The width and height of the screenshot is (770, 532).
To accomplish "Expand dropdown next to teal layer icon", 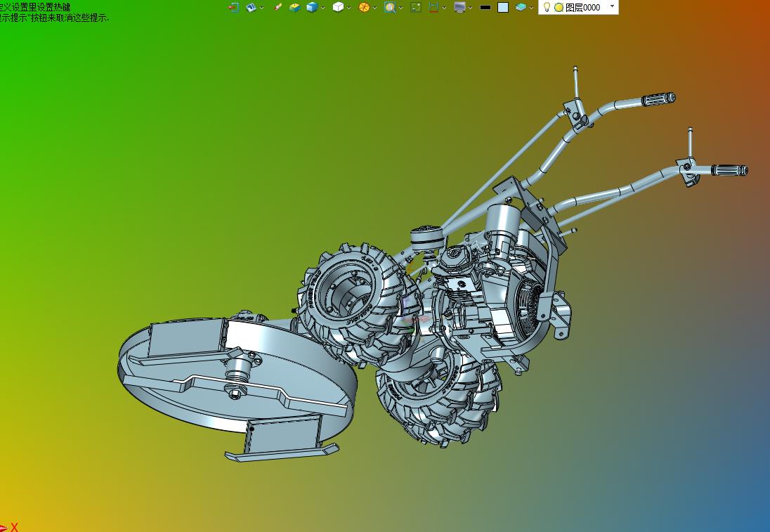I will pos(531,8).
